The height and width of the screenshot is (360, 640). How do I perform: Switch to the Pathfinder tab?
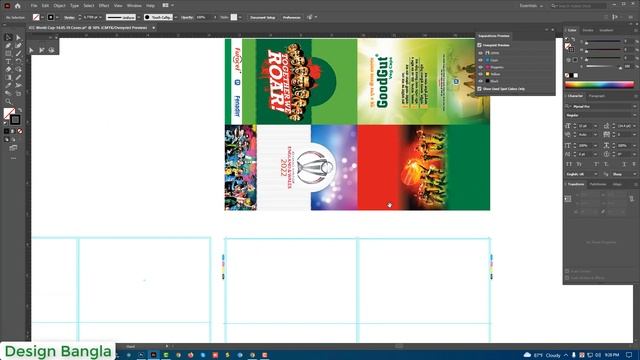point(598,184)
